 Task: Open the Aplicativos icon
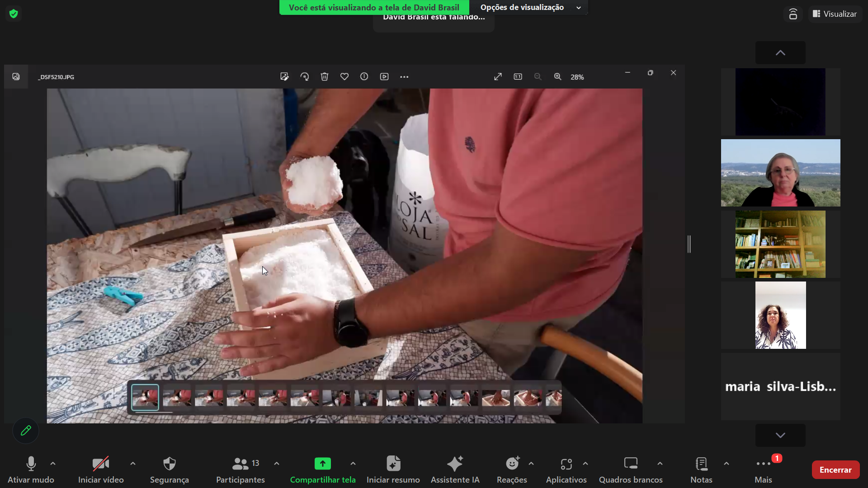click(566, 464)
